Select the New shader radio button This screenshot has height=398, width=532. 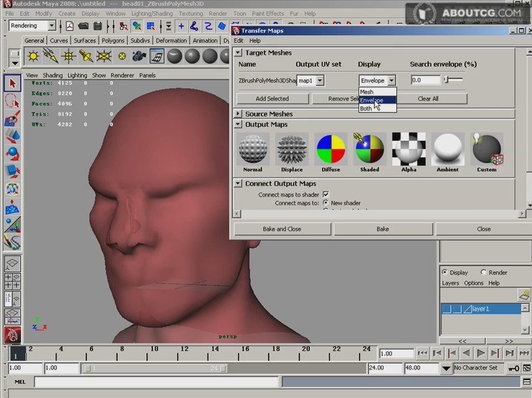click(x=326, y=203)
